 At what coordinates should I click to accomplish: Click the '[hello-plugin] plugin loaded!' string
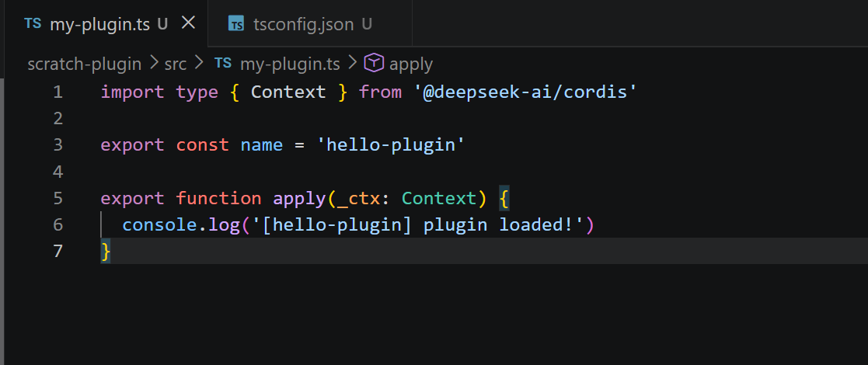pos(418,225)
